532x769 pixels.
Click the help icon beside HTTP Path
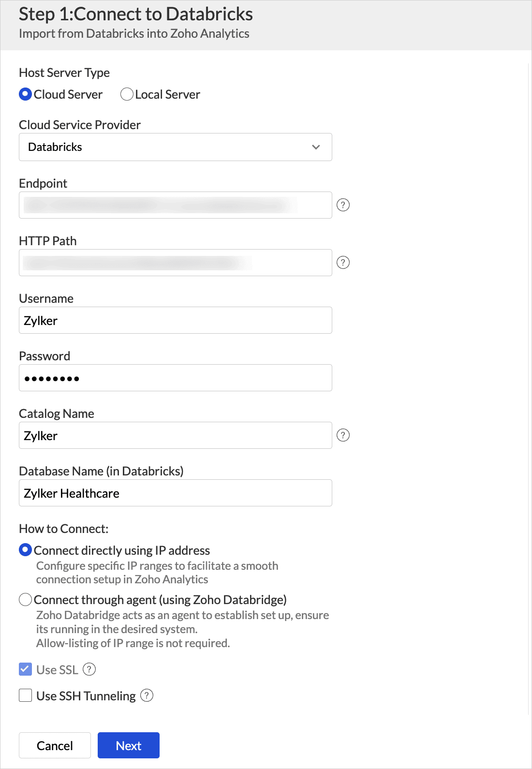[x=343, y=263]
